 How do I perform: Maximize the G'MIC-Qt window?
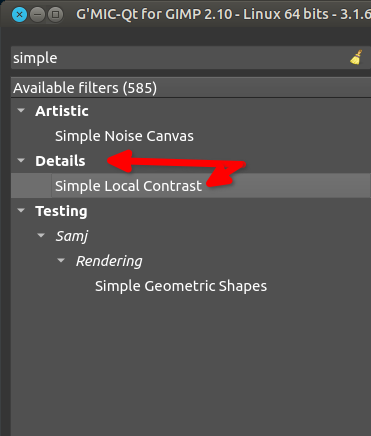(56, 15)
